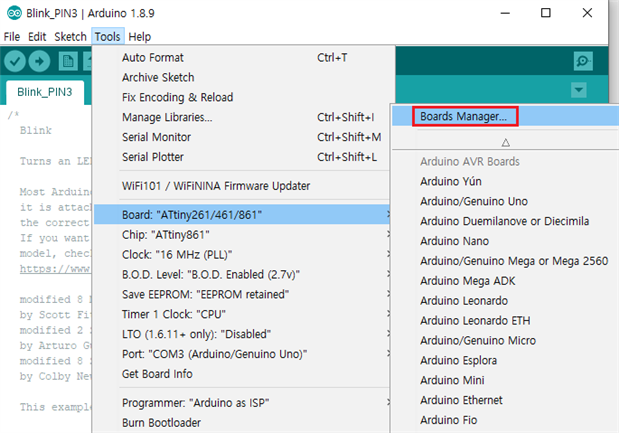This screenshot has width=619, height=433.
Task: Open the Serial Monitor magnifier icon
Action: [x=583, y=61]
